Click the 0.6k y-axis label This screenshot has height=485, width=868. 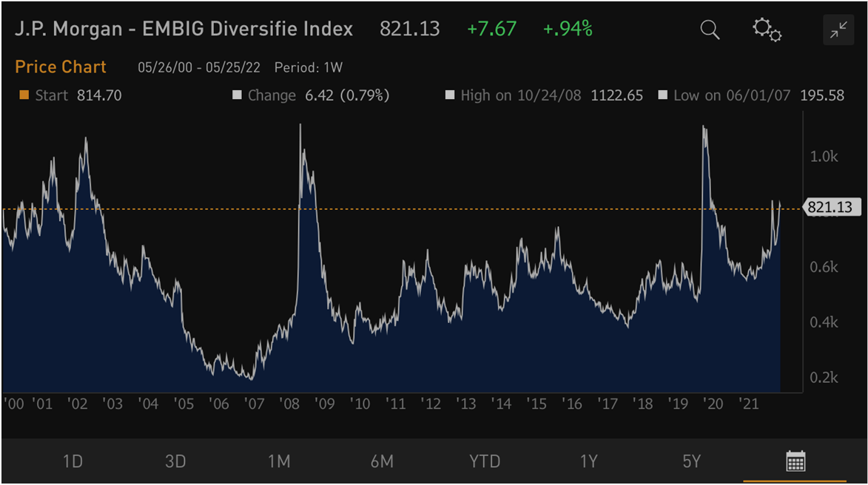coord(824,267)
